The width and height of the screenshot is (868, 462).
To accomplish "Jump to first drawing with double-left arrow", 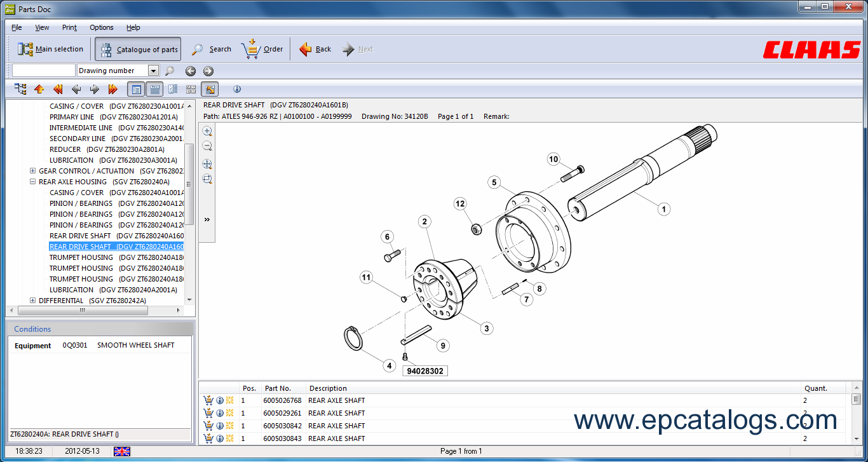I will click(58, 89).
